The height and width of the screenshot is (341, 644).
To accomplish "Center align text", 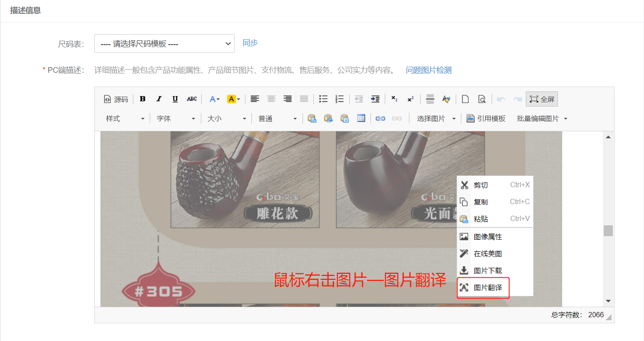I will pyautogui.click(x=271, y=99).
